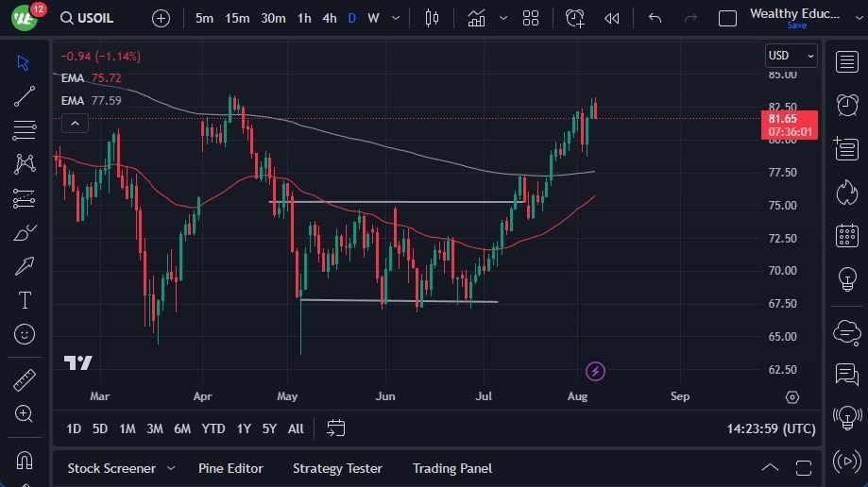Open the economic calendar icon

point(846,235)
